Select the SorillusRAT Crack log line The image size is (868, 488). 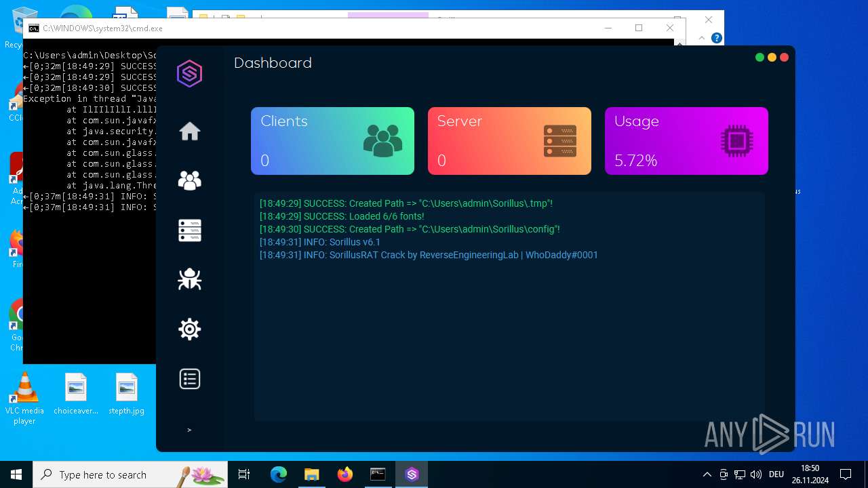[429, 255]
